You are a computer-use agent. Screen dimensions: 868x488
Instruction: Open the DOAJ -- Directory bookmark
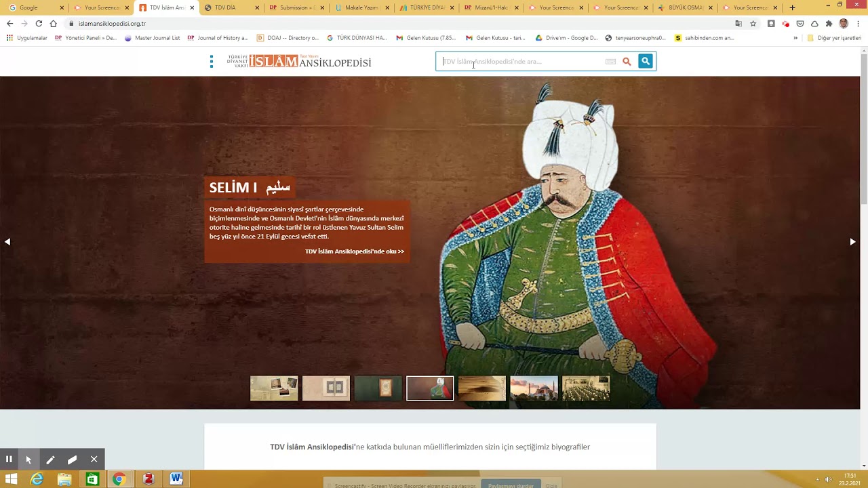click(x=288, y=38)
